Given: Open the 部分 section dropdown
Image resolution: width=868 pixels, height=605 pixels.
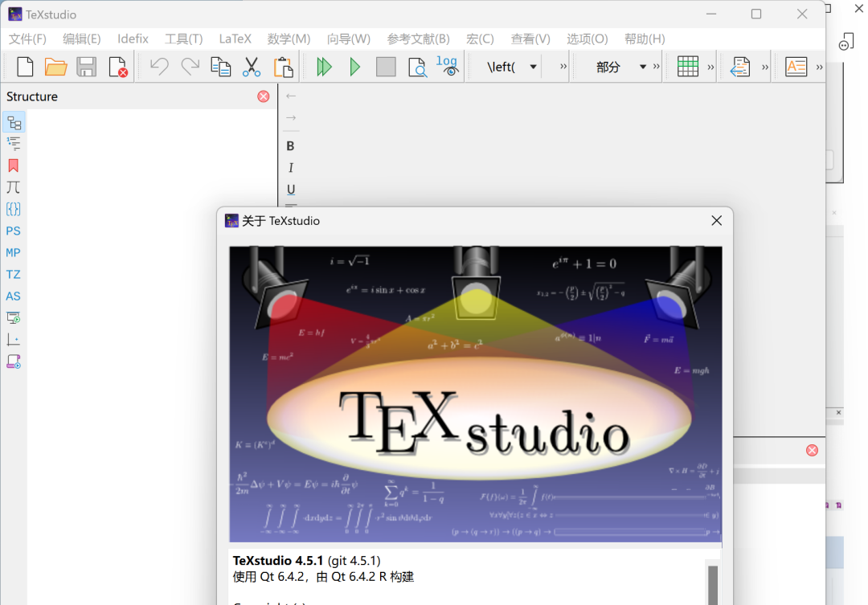Looking at the screenshot, I should click(642, 67).
